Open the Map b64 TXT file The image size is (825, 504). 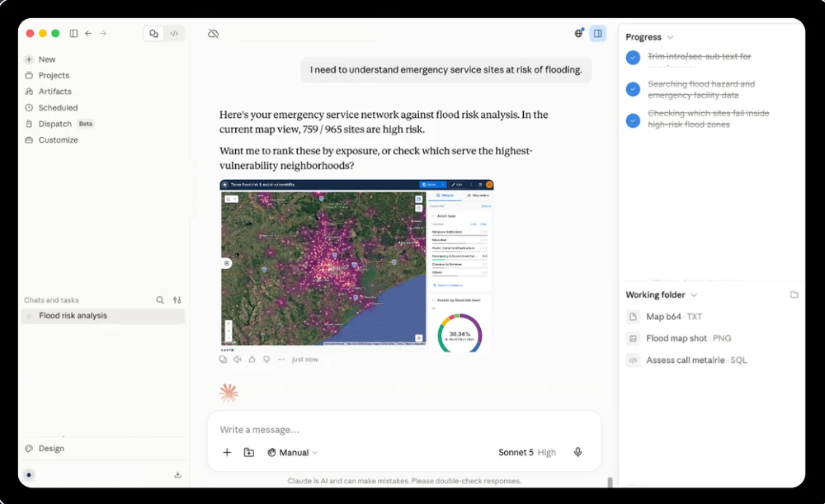(664, 317)
